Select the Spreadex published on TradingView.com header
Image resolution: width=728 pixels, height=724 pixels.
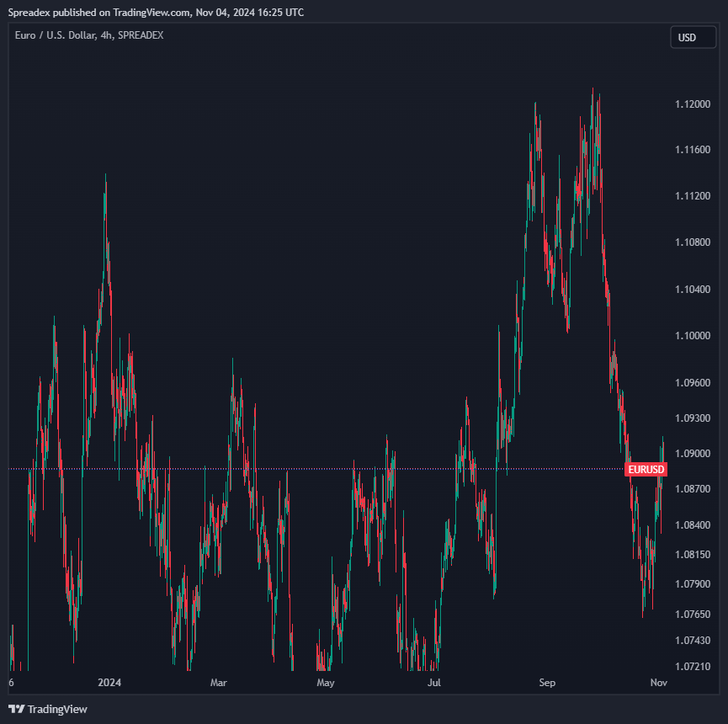tap(156, 13)
